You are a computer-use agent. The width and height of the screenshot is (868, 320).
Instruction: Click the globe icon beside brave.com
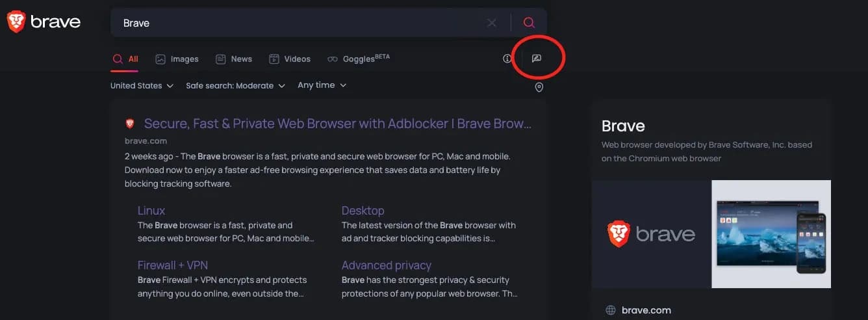click(x=611, y=310)
